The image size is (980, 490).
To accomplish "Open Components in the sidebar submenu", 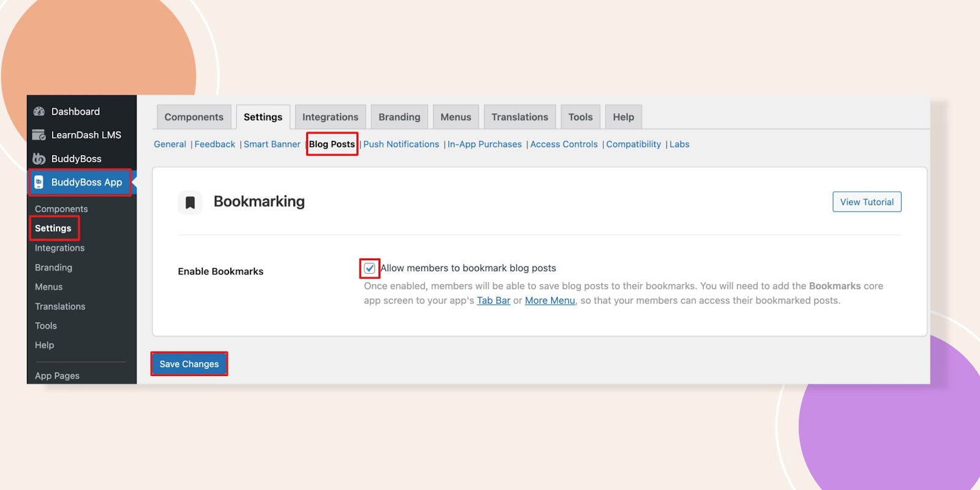I will point(61,209).
